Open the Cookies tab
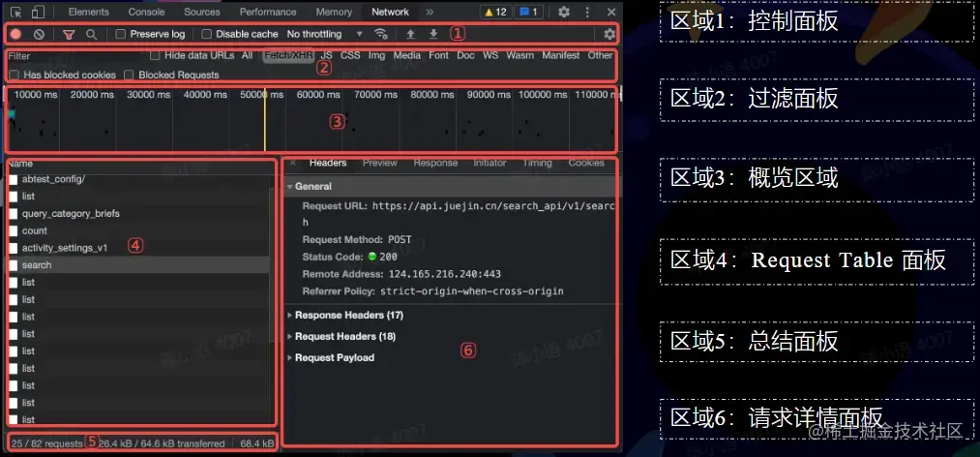The image size is (980, 457). click(x=586, y=163)
